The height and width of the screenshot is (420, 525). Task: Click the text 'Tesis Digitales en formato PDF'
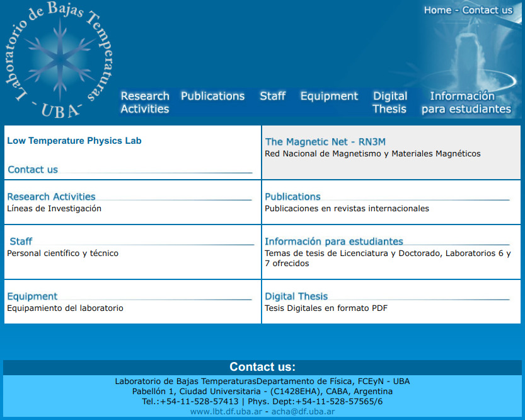click(x=326, y=308)
